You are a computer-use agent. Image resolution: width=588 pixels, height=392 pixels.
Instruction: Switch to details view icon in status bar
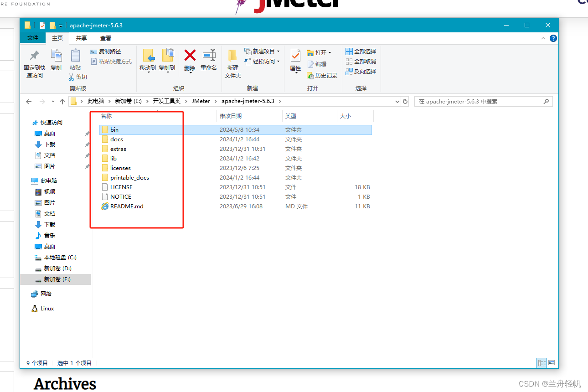(542, 363)
